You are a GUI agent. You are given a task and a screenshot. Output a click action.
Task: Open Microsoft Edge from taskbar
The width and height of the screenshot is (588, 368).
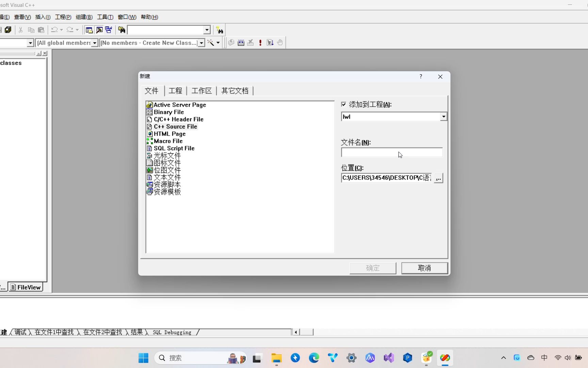314,358
